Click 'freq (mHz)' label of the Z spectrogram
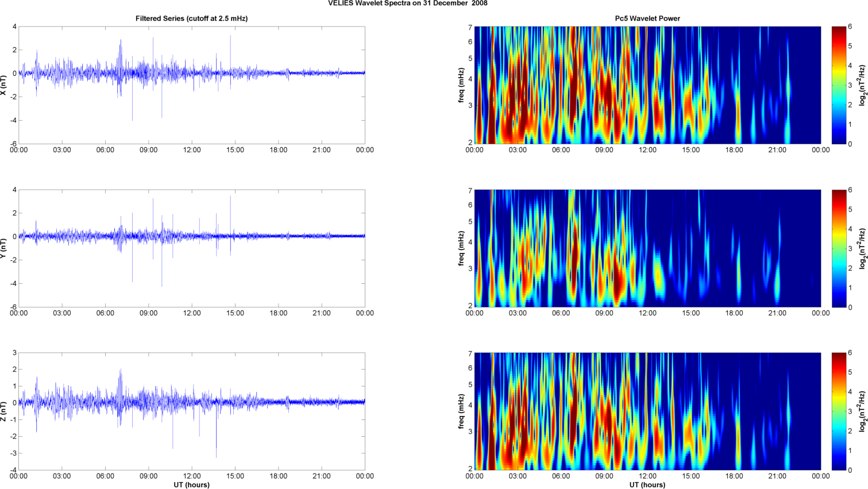 [461, 411]
